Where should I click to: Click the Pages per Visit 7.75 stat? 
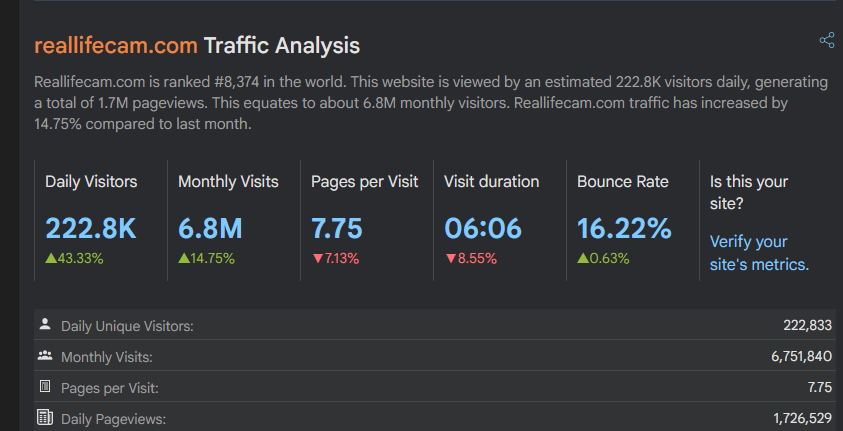pyautogui.click(x=336, y=228)
